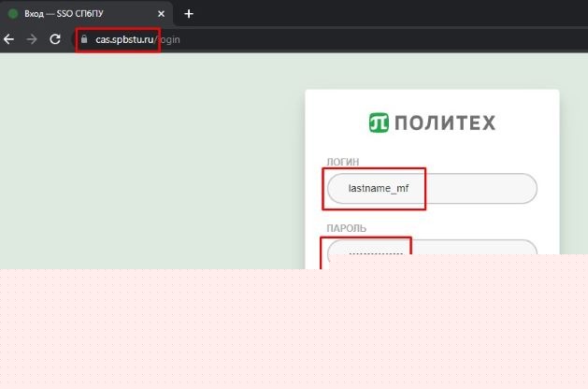This screenshot has height=389, width=588.
Task: Click the green π Polytech logo icon
Action: [379, 122]
